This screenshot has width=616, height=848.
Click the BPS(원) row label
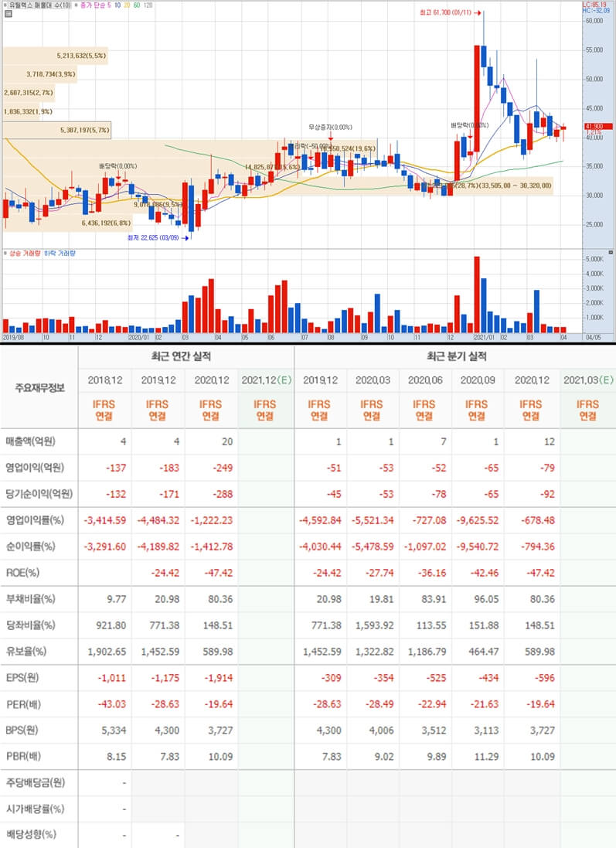(x=22, y=730)
